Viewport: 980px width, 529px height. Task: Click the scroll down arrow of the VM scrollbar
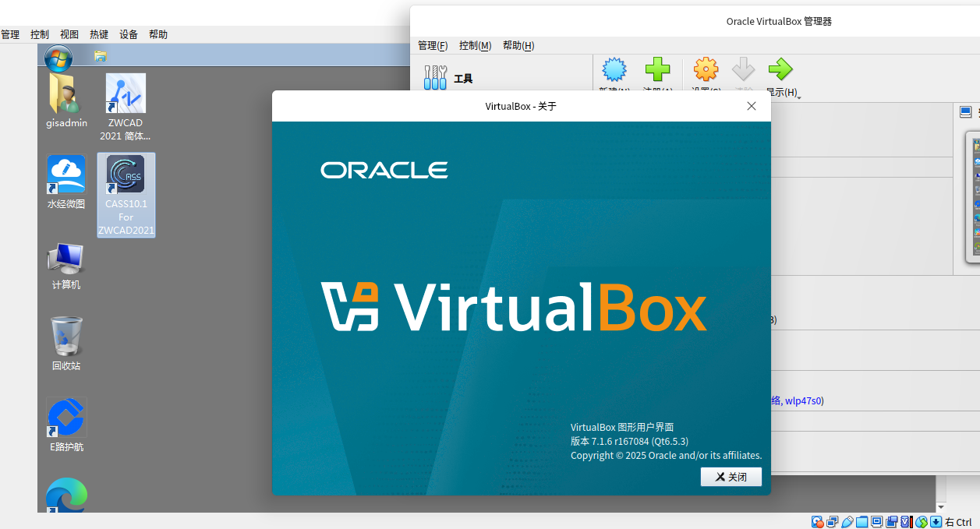940,506
